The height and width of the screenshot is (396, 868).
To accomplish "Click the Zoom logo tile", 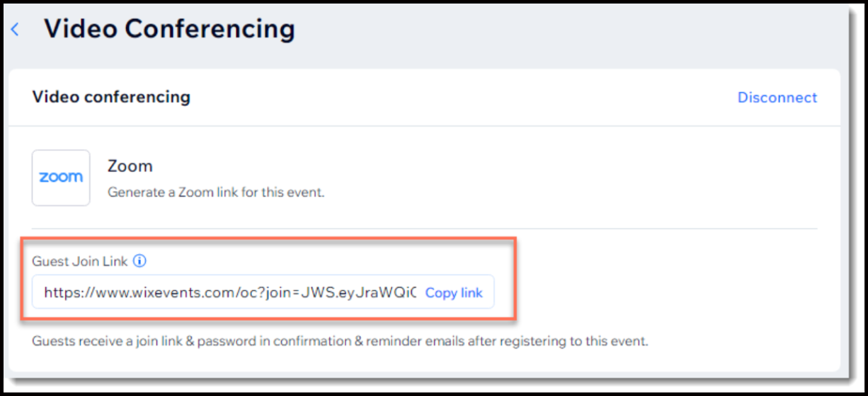I will (61, 177).
